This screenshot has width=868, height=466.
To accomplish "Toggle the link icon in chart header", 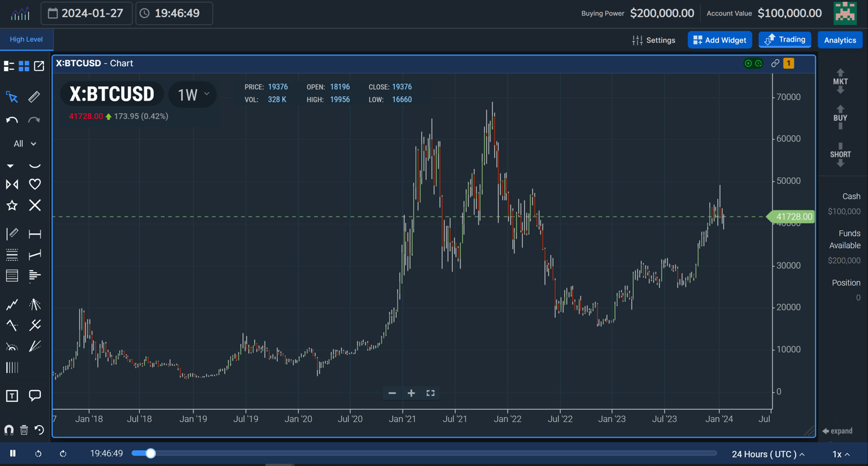I will coord(775,63).
